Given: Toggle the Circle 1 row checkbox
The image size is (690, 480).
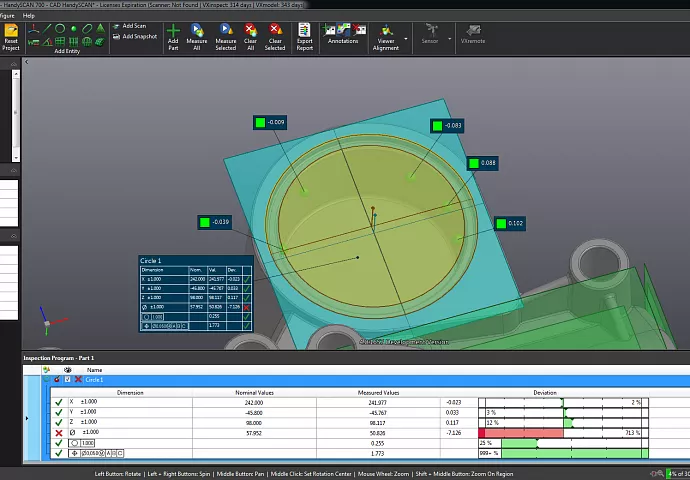Looking at the screenshot, I should 67,379.
